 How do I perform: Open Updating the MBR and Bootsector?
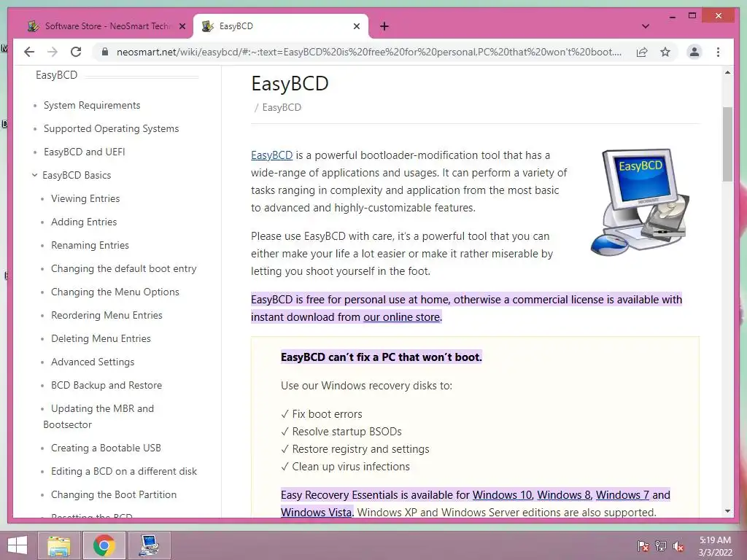click(x=98, y=416)
